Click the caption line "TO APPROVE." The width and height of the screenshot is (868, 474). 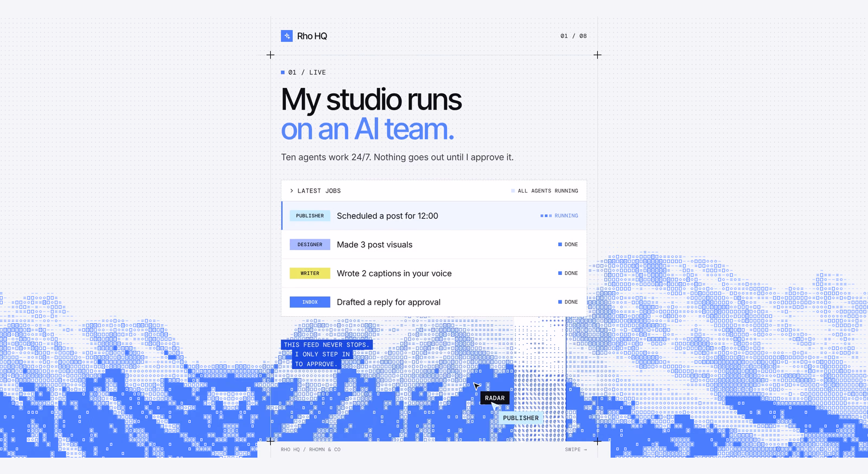[x=315, y=364]
